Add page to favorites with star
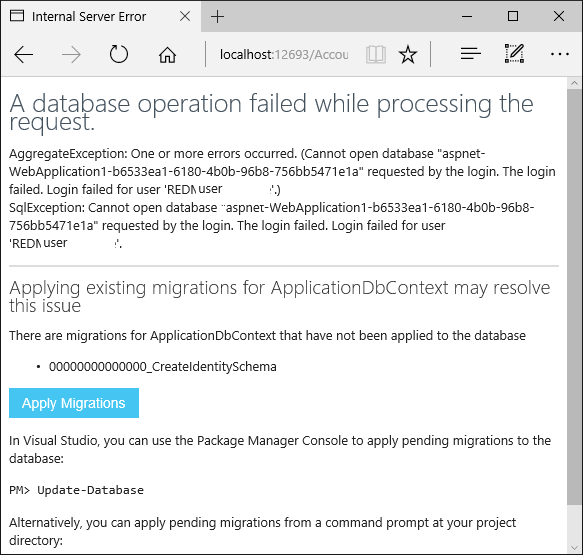Image resolution: width=583 pixels, height=555 pixels. [408, 55]
